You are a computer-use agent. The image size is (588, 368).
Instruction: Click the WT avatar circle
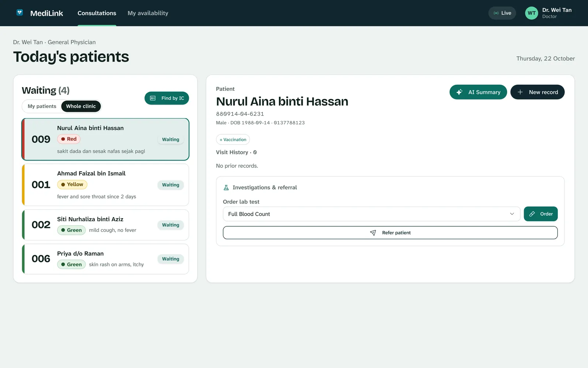tap(531, 13)
